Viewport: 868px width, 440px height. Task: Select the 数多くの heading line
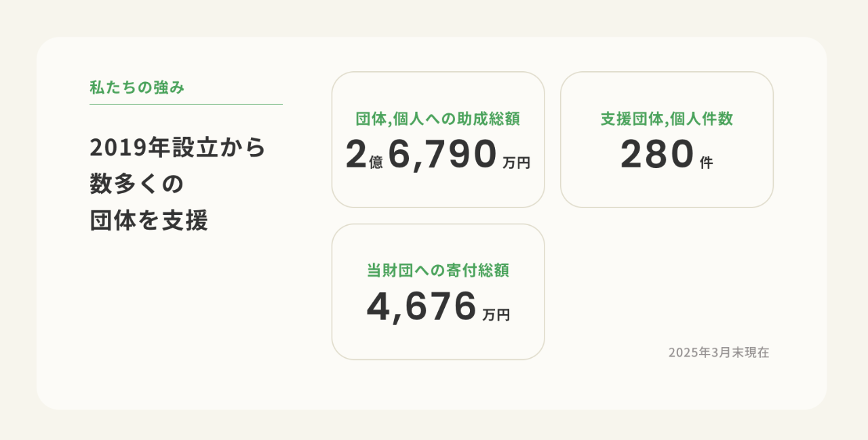[x=137, y=184]
